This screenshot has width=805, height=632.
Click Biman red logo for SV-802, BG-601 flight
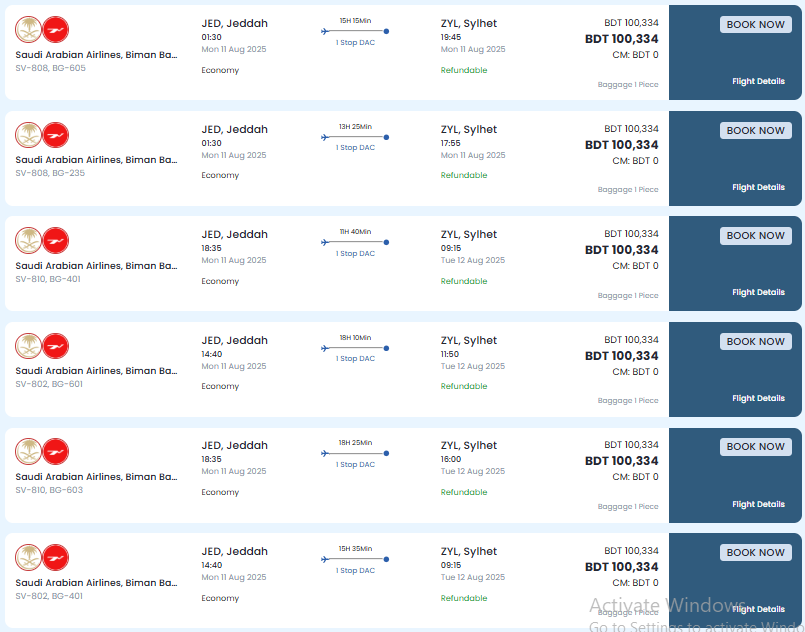(x=55, y=346)
